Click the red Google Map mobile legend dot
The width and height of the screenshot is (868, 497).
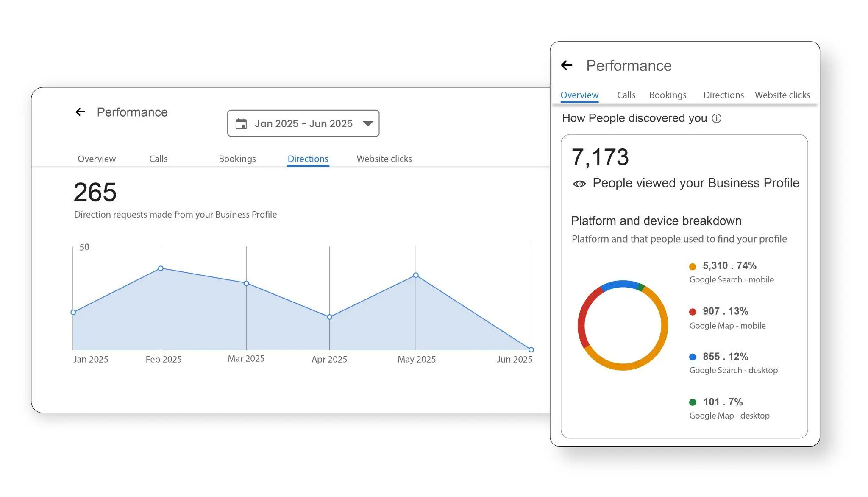pos(693,312)
